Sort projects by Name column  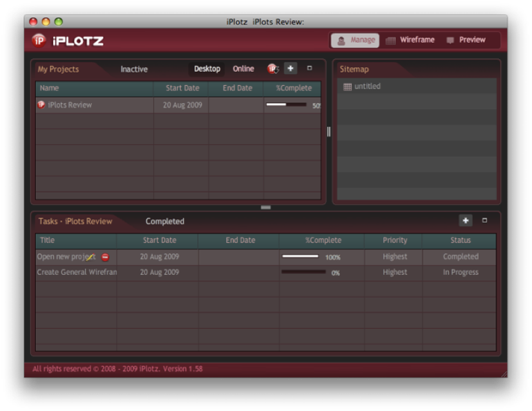[95, 88]
